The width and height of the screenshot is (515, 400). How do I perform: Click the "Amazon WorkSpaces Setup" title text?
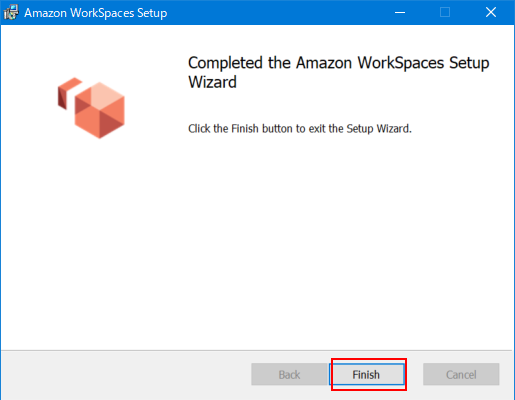(x=96, y=13)
